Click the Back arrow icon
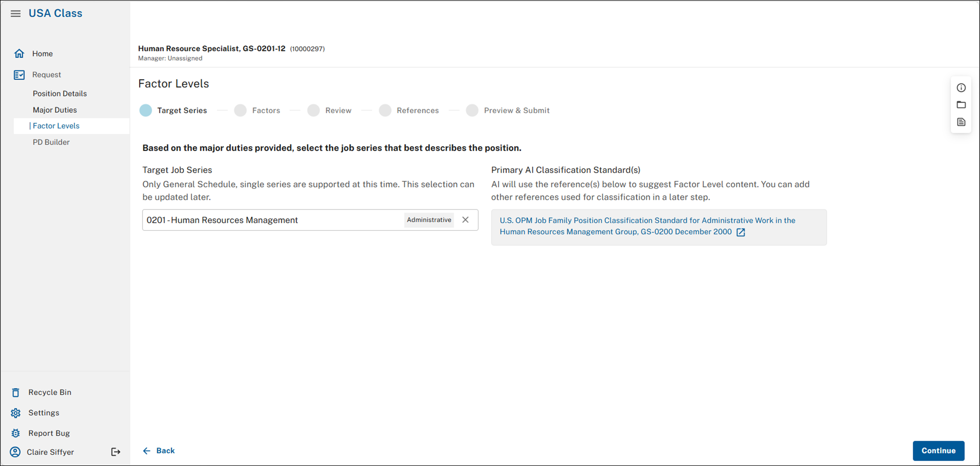The image size is (980, 466). (x=147, y=451)
